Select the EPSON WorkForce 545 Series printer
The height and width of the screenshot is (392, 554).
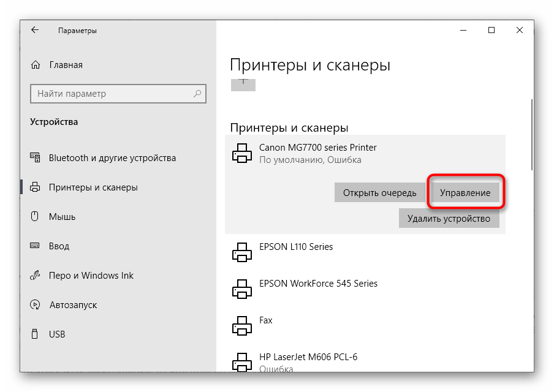tap(318, 284)
